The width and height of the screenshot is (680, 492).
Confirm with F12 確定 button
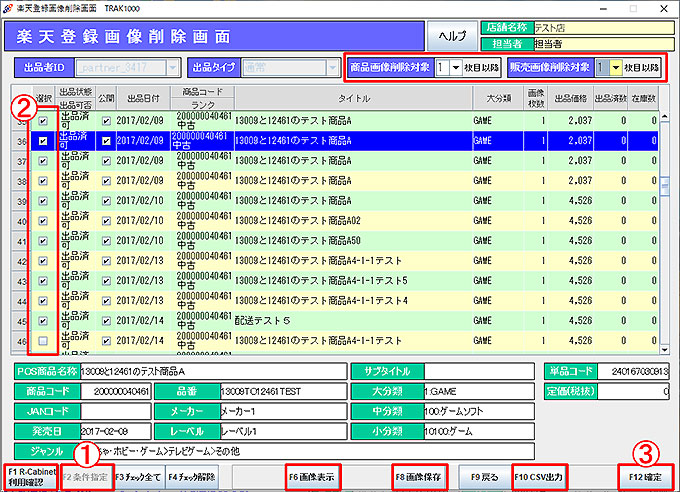click(x=644, y=476)
